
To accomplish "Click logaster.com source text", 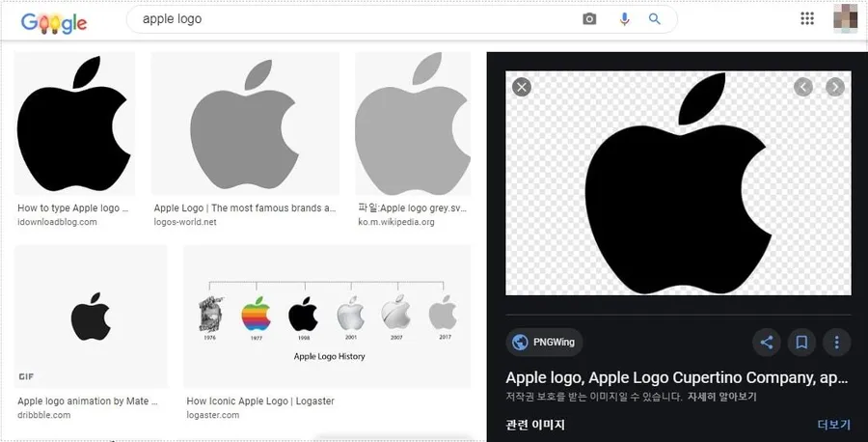I will (x=212, y=415).
